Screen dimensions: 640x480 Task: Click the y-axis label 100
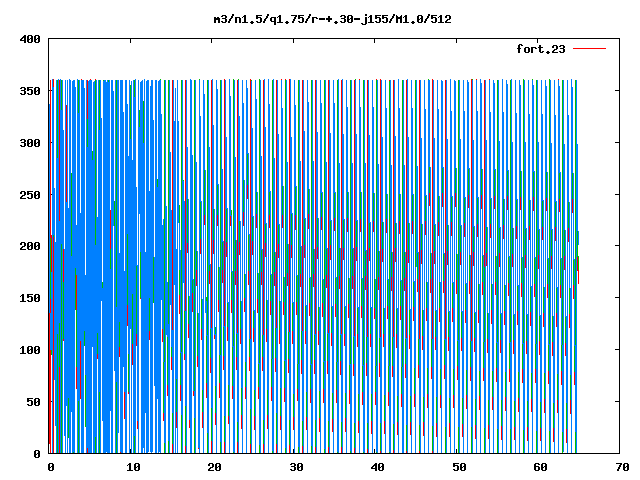pos(30,350)
